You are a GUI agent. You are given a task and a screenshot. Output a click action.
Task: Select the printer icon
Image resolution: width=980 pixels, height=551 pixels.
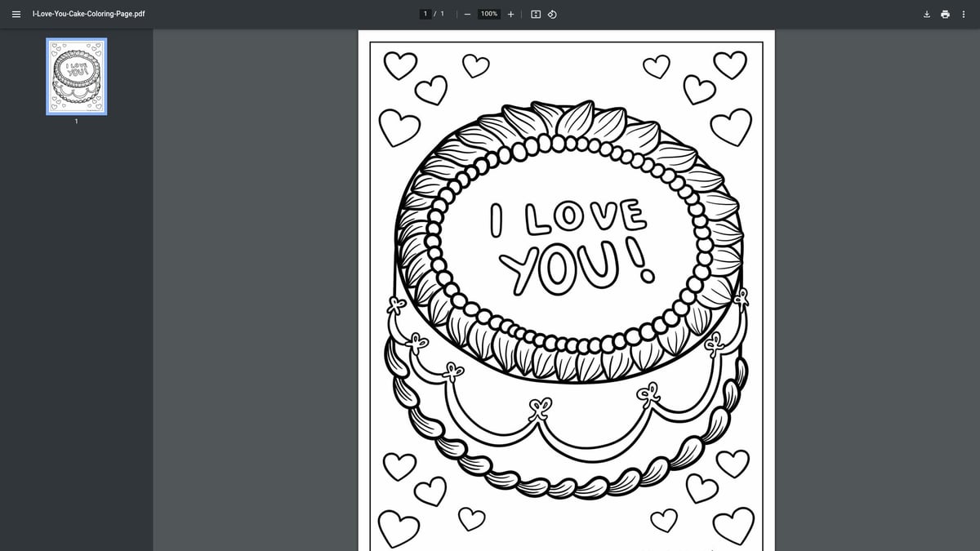[x=946, y=14]
